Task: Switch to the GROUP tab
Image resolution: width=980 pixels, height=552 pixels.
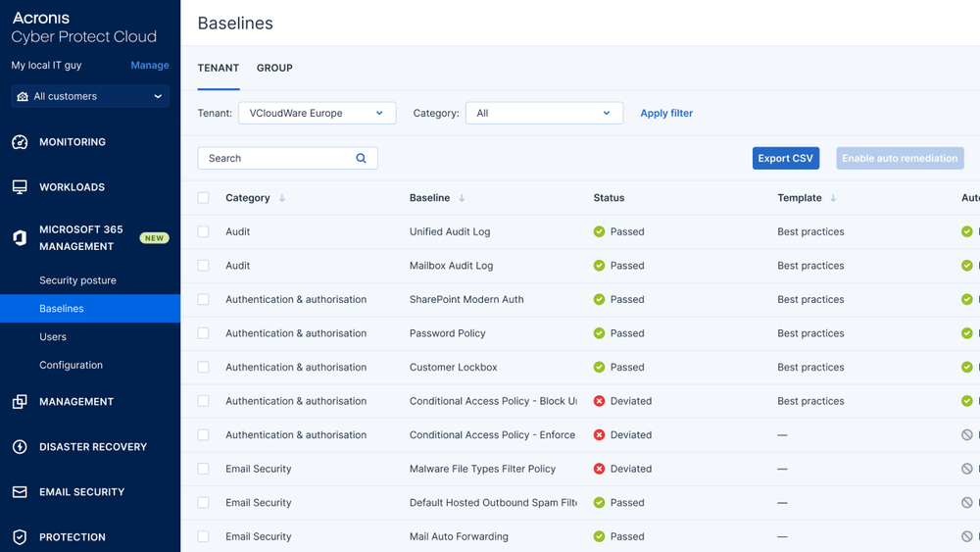Action: click(274, 68)
